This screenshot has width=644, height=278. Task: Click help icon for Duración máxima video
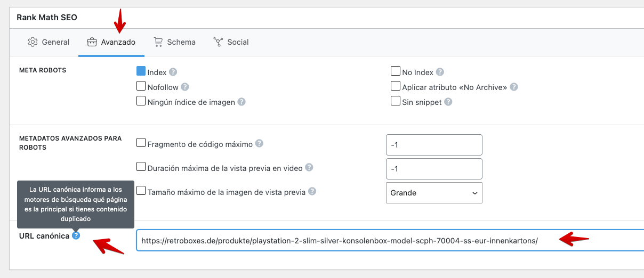tap(309, 167)
